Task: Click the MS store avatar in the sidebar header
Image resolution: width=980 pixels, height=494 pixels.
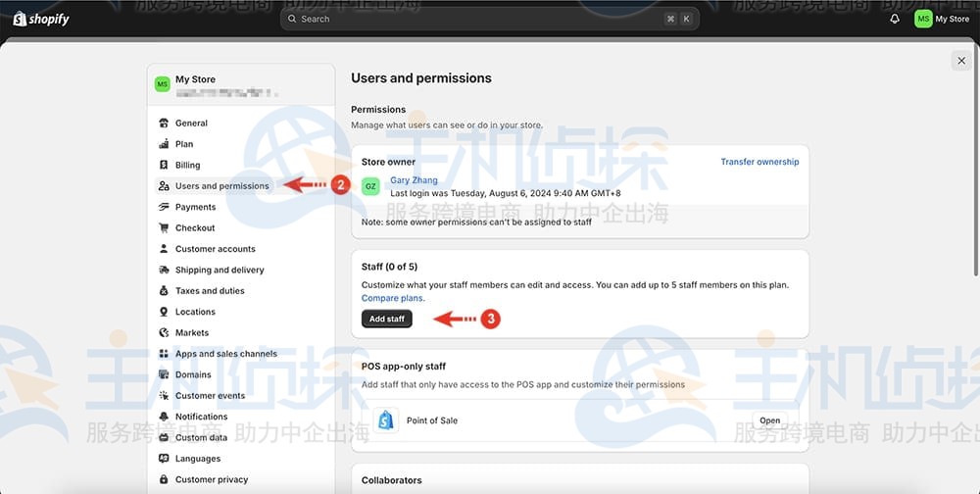Action: [x=163, y=83]
